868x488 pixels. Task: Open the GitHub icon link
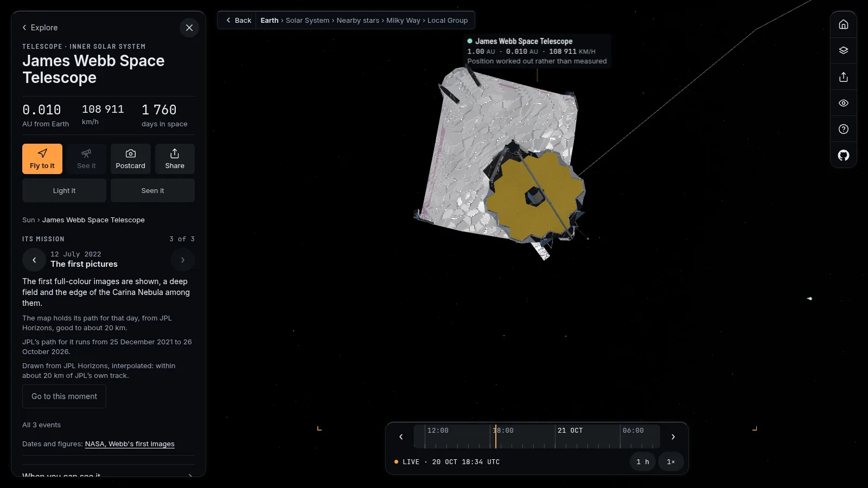844,155
